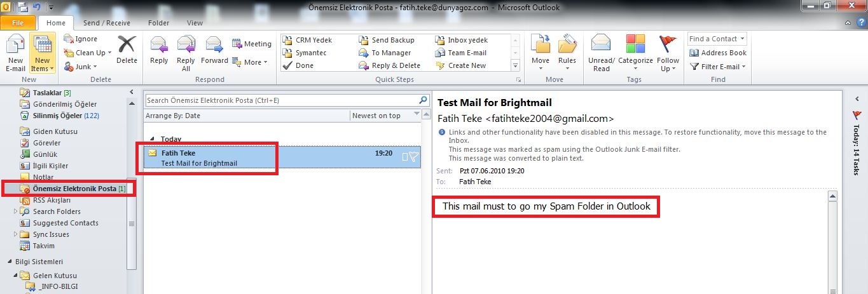The height and width of the screenshot is (294, 868).
Task: Run the To Manager quick step
Action: click(x=385, y=53)
